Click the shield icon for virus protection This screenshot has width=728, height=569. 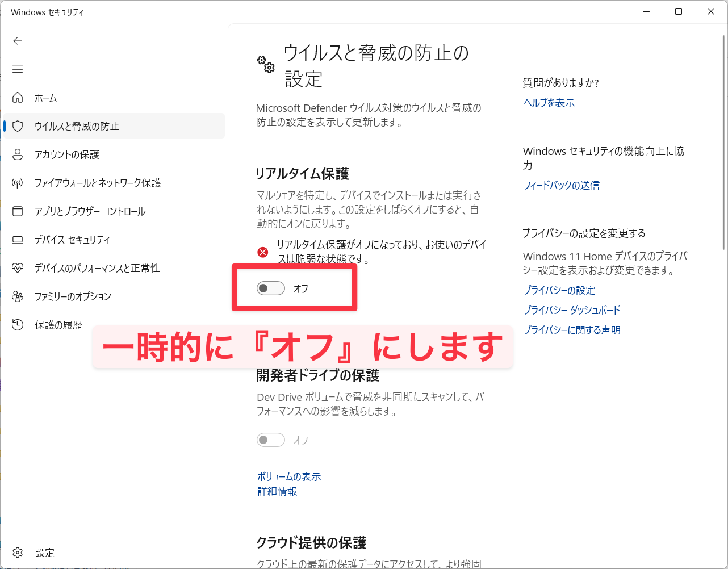pos(18,126)
